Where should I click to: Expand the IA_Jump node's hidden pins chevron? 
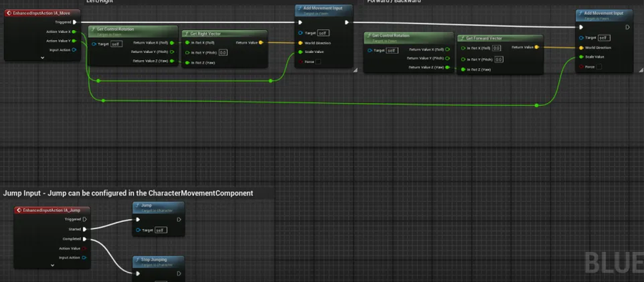pos(52,266)
